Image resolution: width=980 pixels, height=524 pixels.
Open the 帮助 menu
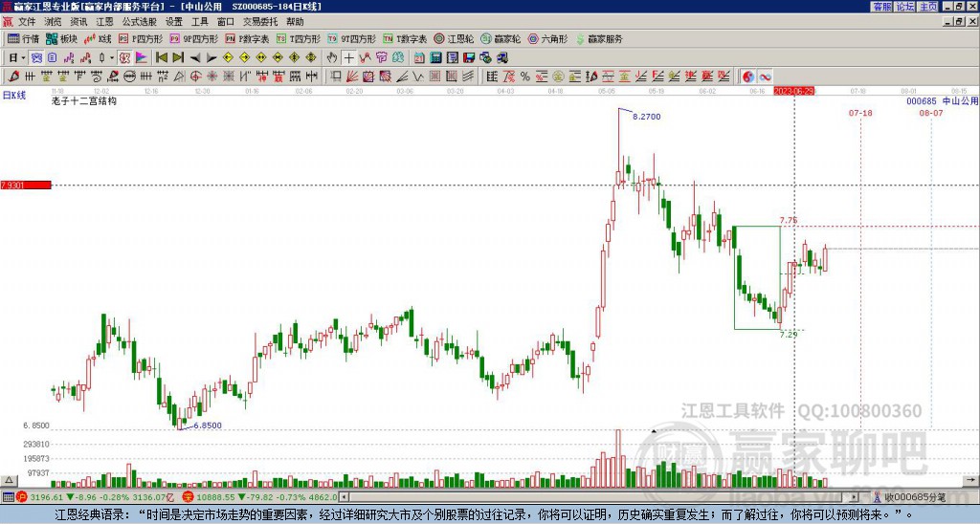(295, 22)
